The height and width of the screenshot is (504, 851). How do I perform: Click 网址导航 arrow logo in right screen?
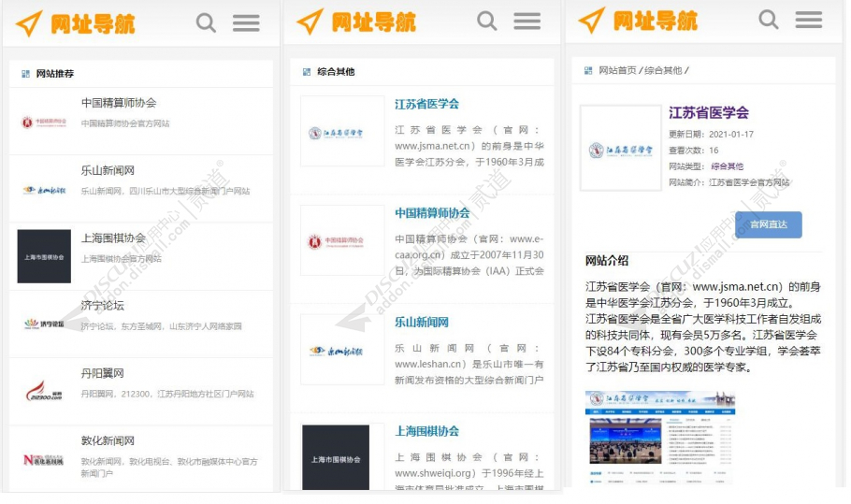pyautogui.click(x=592, y=20)
